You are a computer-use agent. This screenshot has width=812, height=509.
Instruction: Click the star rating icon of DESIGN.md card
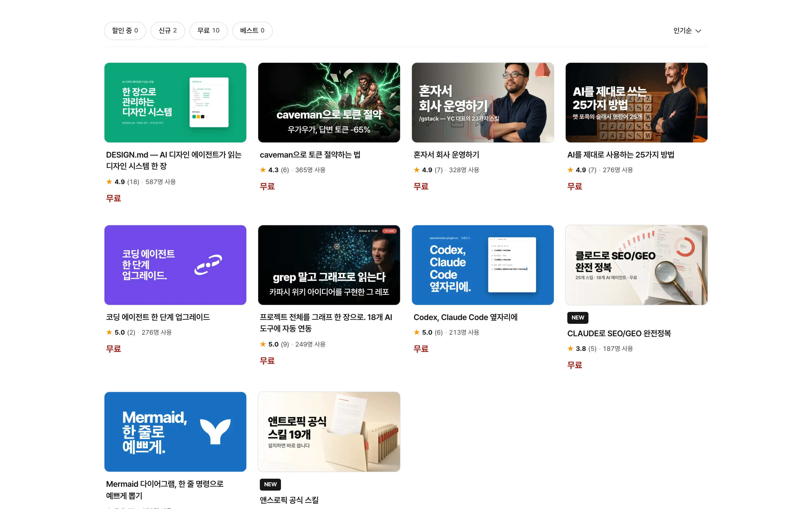pyautogui.click(x=109, y=181)
